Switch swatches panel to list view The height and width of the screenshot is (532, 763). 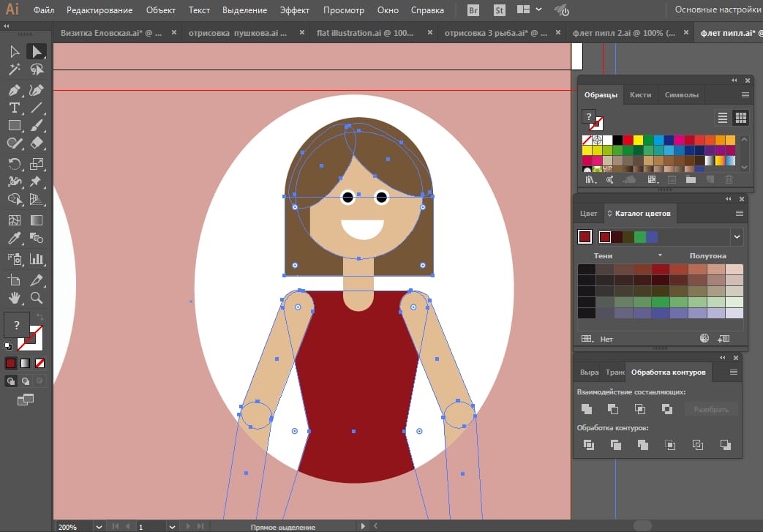(723, 117)
